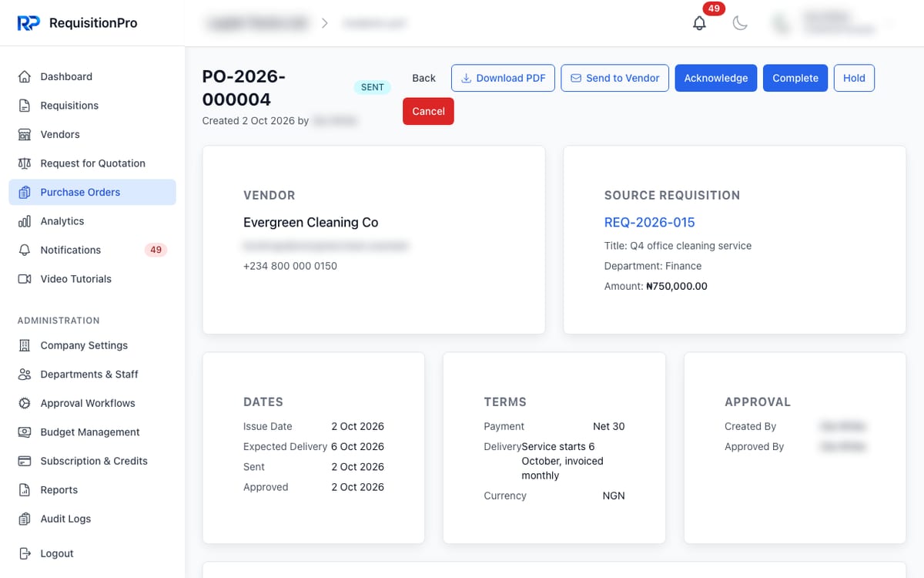Open Approval Workflows settings
Image resolution: width=924 pixels, height=578 pixels.
pyautogui.click(x=92, y=403)
